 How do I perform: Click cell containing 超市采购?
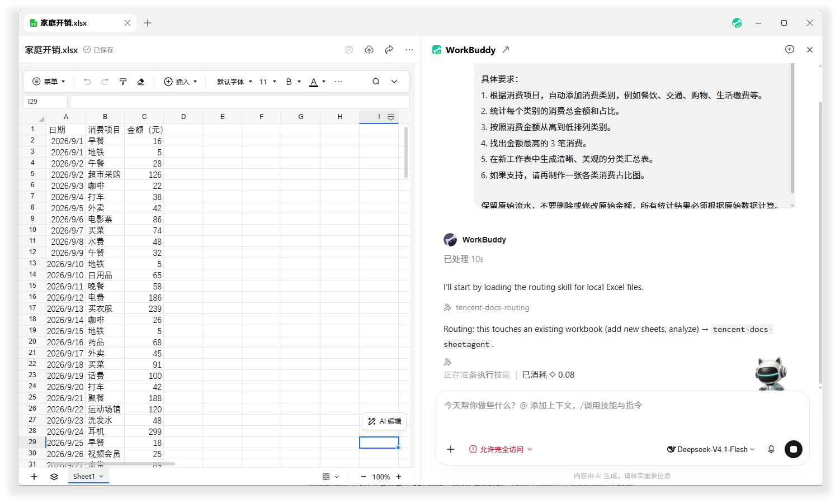tap(105, 174)
